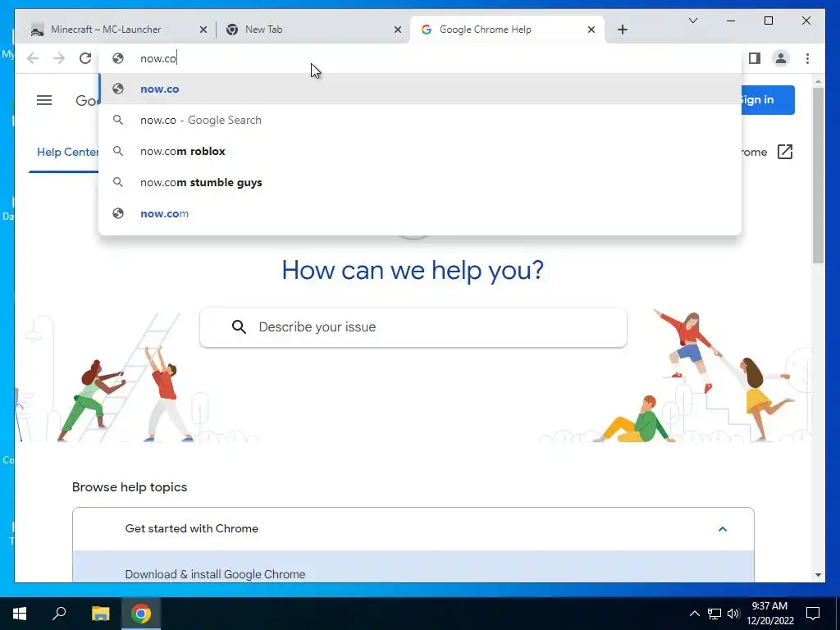Viewport: 840px width, 630px height.
Task: Open a new tab with the plus button
Action: pos(623,30)
